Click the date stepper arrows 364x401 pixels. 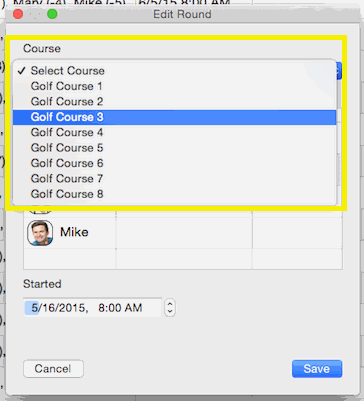coord(170,307)
